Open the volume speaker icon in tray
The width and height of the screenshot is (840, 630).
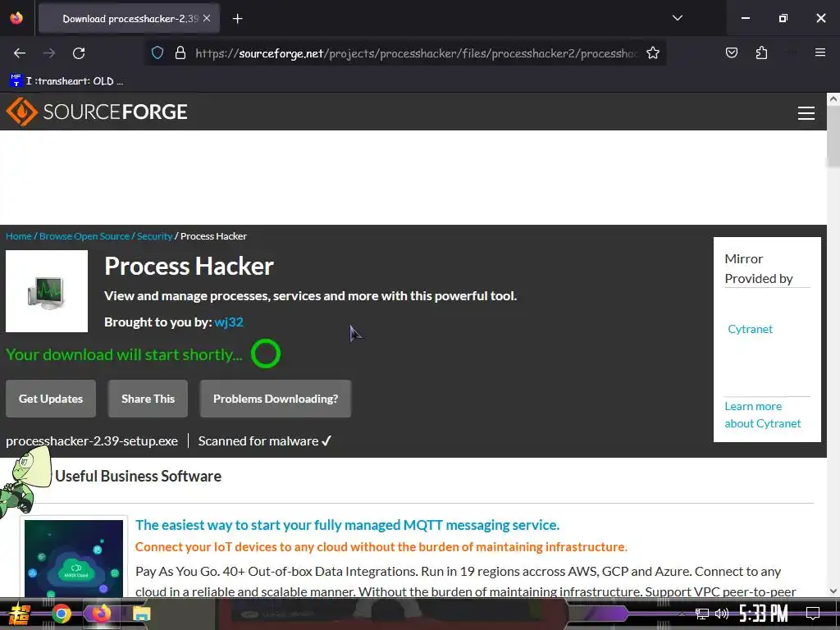click(x=722, y=614)
